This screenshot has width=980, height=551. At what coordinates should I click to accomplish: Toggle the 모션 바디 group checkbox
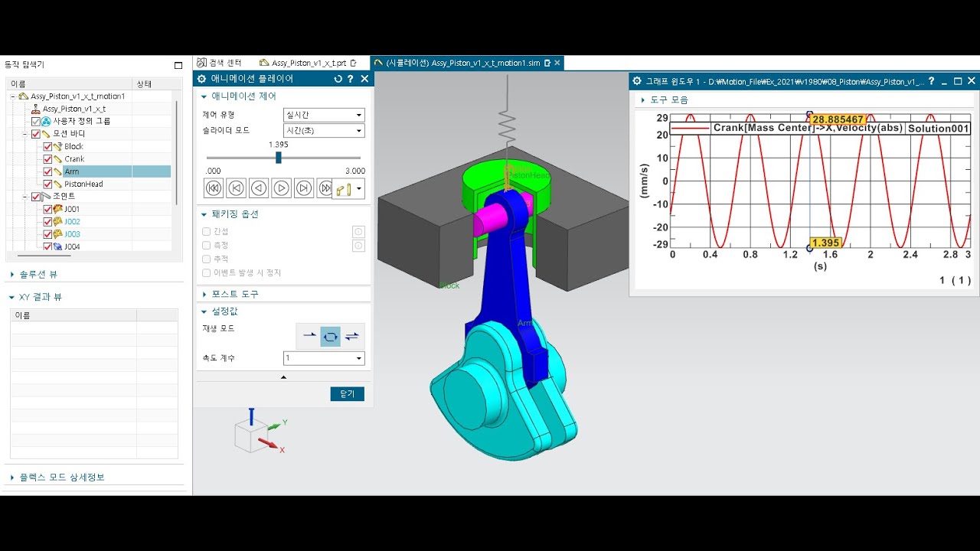point(36,134)
